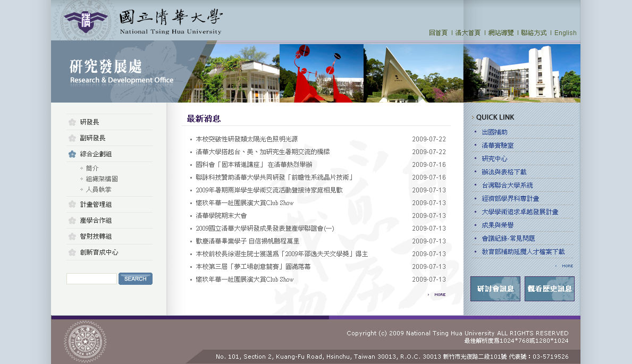Click the date of the 清華學院期末大會 news
Image resolution: width=632 pixels, height=364 pixels.
tap(429, 216)
